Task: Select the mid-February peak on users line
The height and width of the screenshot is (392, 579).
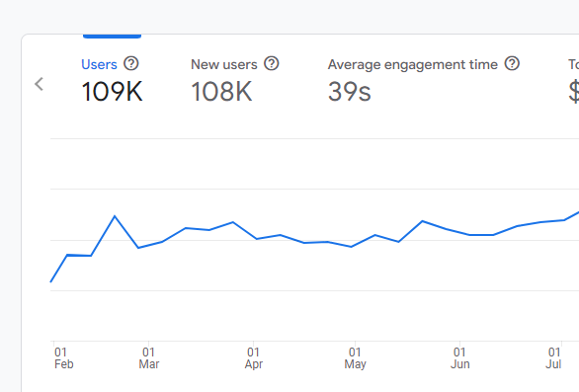Action: 115,216
